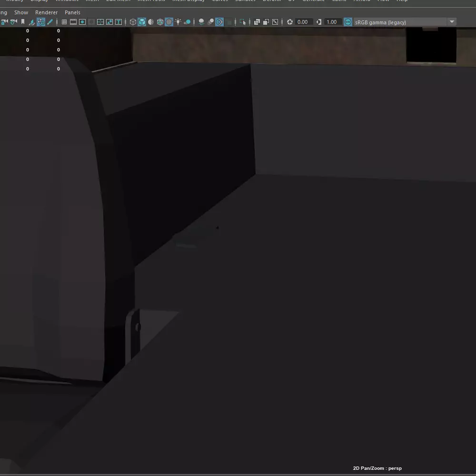476x476 pixels.
Task: Toggle the Use All Lights bulb icon
Action: coord(178,22)
